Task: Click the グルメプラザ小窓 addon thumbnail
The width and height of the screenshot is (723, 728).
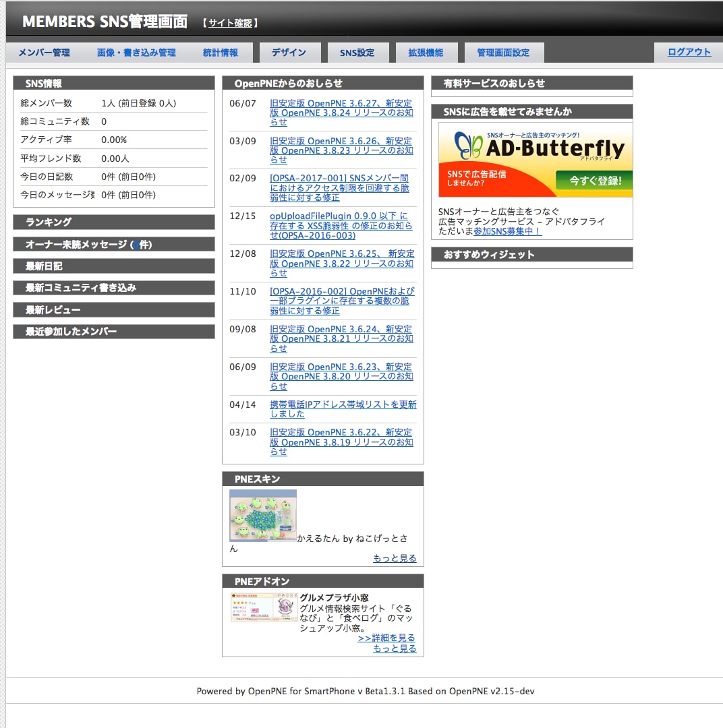Action: (264, 607)
